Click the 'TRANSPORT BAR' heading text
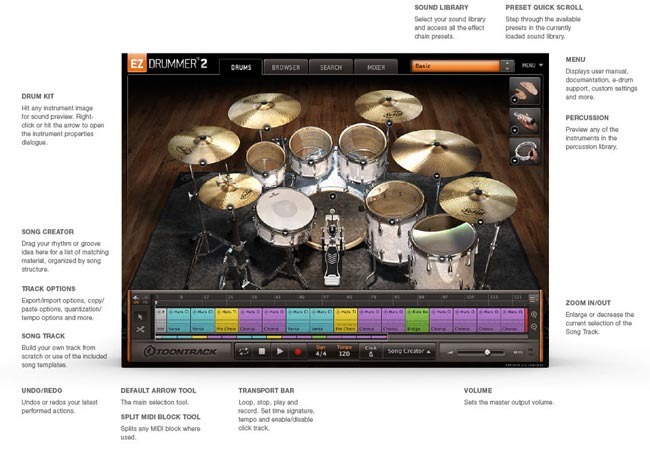The height and width of the screenshot is (456, 650). tap(266, 391)
